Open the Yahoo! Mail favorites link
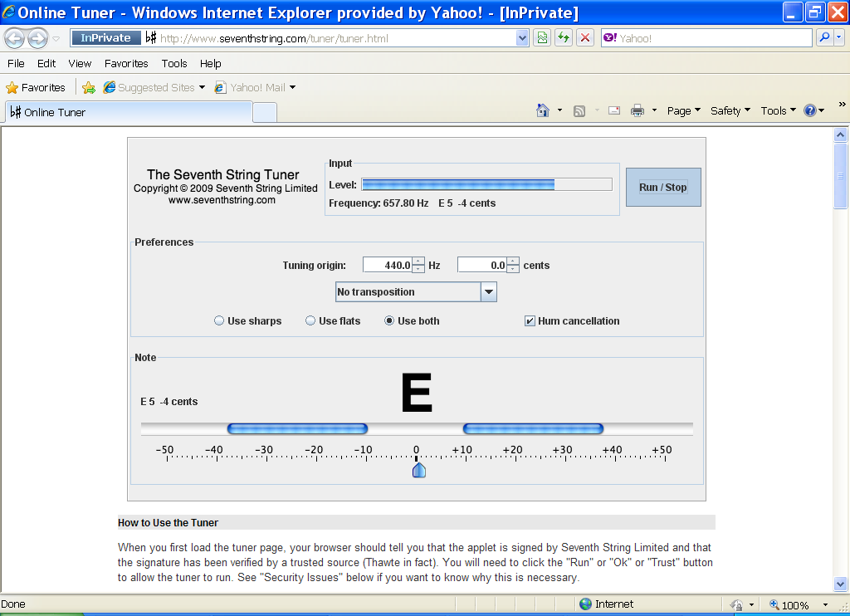Image resolution: width=850 pixels, height=616 pixels. click(x=255, y=87)
